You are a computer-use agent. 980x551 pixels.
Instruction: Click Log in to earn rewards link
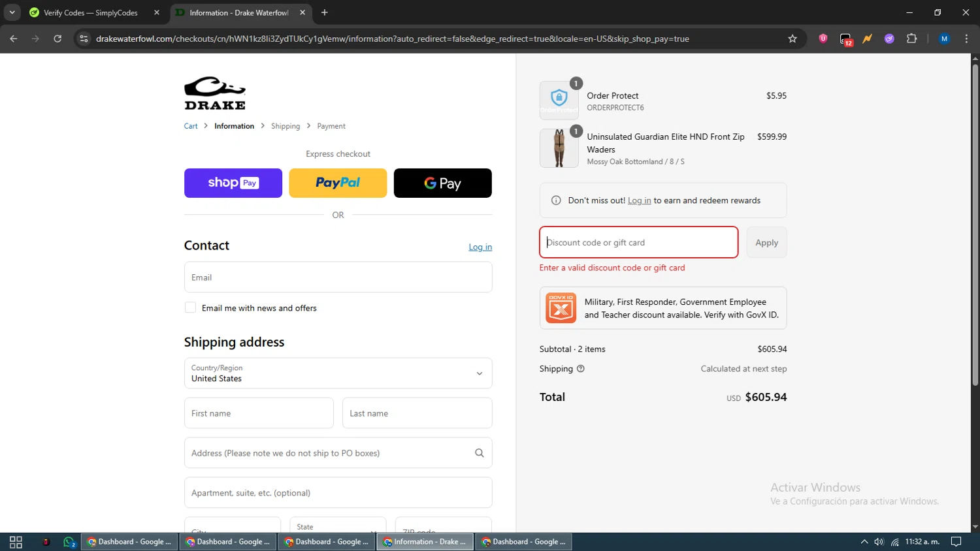[640, 200]
